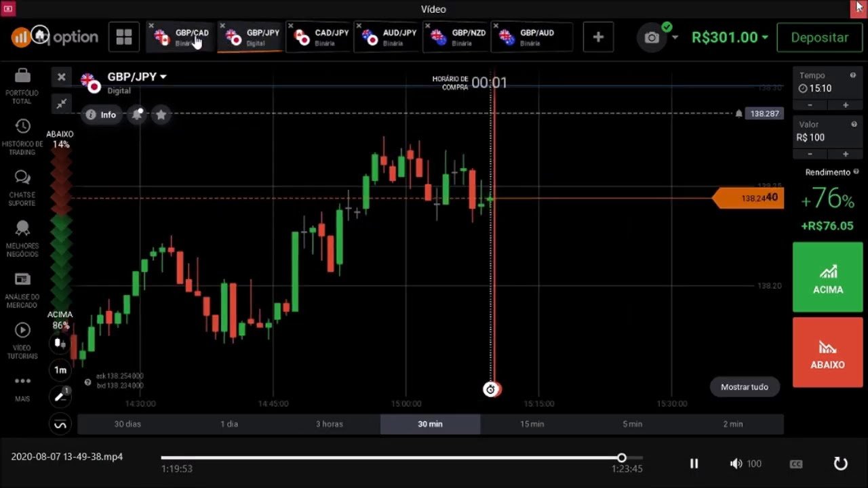This screenshot has height=488, width=868.
Task: Select the 30 dias timeframe
Action: pos(127,424)
